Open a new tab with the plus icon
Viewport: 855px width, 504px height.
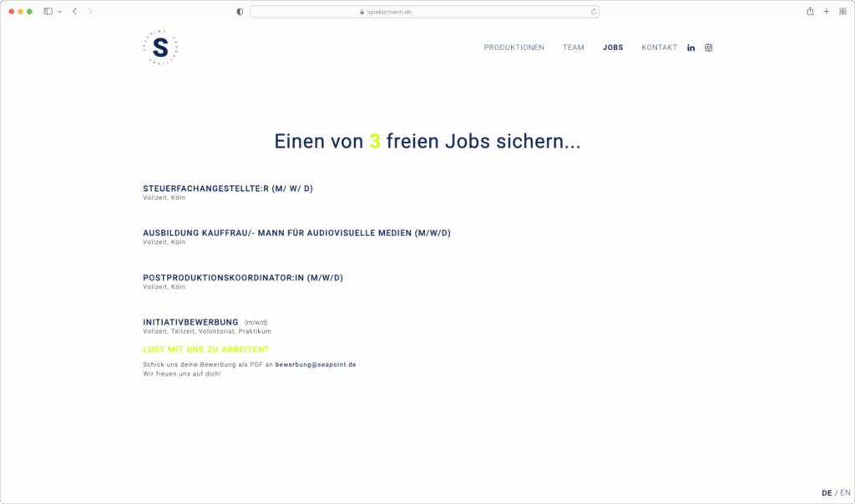point(826,12)
